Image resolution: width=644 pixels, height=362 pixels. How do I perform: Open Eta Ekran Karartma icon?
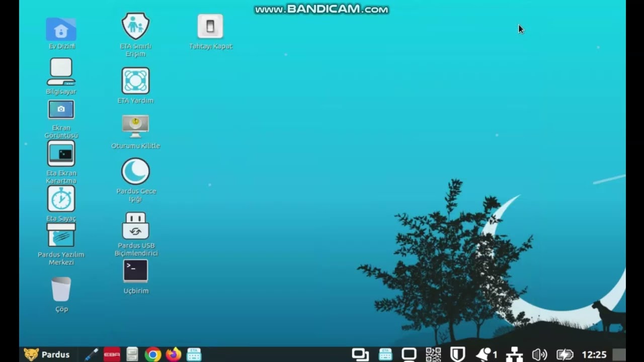click(61, 153)
